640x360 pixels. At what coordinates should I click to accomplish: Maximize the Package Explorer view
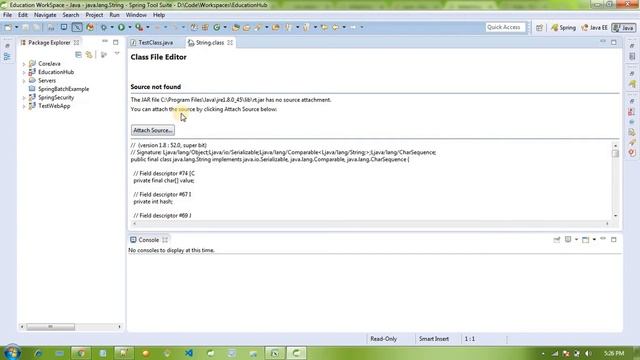[x=116, y=42]
